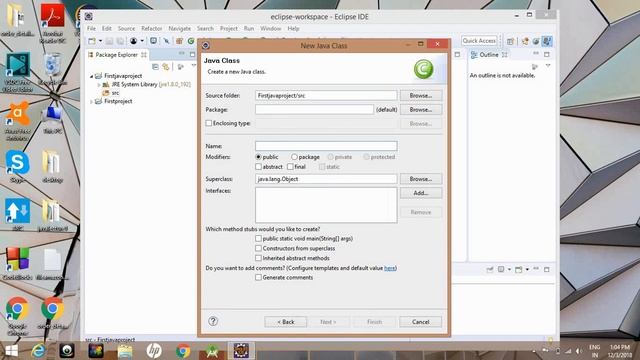Click Browse next to Superclass field

pyautogui.click(x=421, y=179)
